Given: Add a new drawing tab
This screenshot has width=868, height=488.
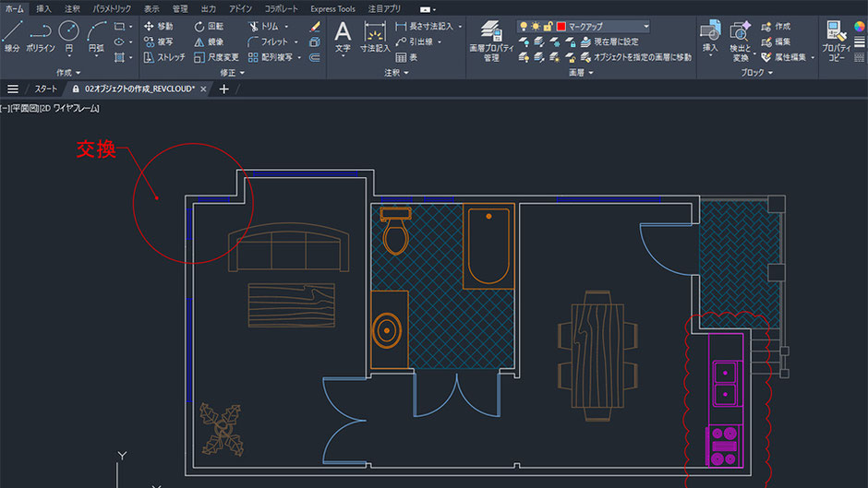Looking at the screenshot, I should pyautogui.click(x=223, y=89).
